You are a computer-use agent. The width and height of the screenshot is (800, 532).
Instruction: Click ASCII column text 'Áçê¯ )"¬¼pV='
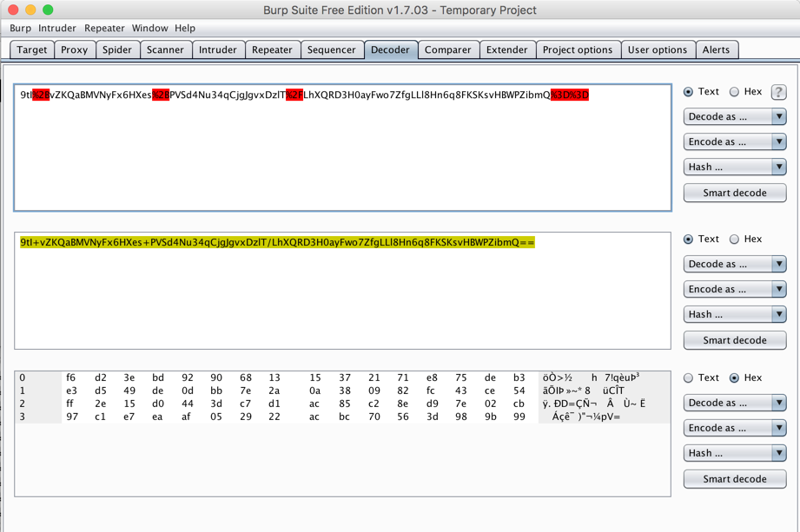click(x=585, y=417)
